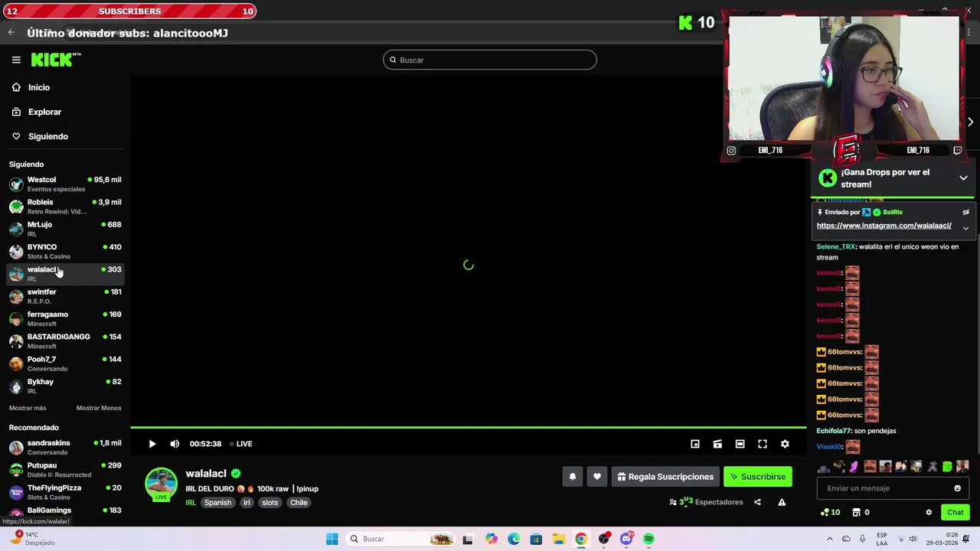Screen dimensions: 980x551
Task: Toggle follow heart button
Action: [x=596, y=477]
